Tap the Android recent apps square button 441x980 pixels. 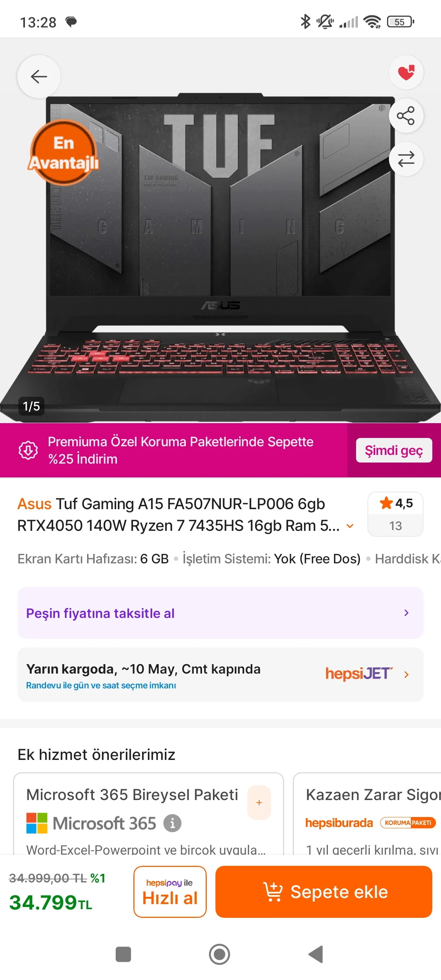click(123, 954)
